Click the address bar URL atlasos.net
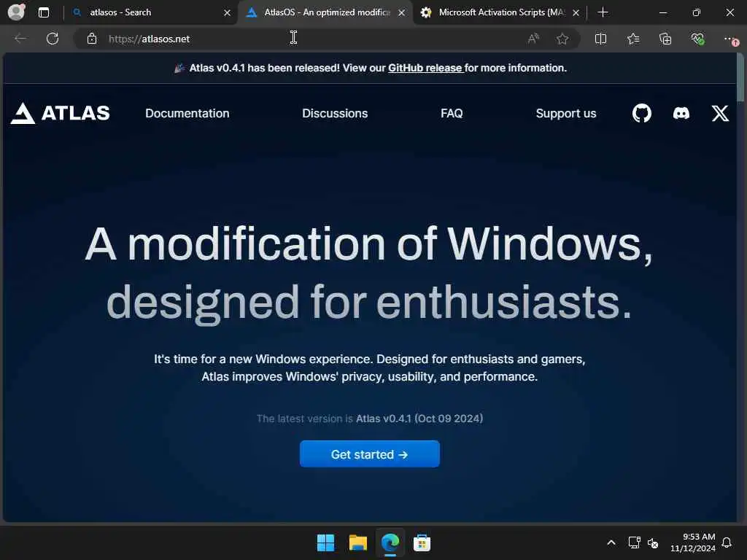Image resolution: width=747 pixels, height=560 pixels. 149,39
